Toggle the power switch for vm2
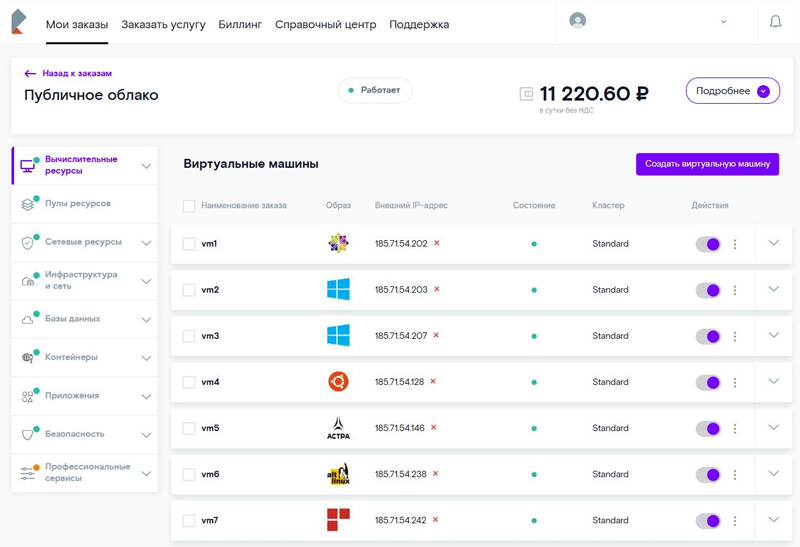The width and height of the screenshot is (800, 547). [708, 290]
